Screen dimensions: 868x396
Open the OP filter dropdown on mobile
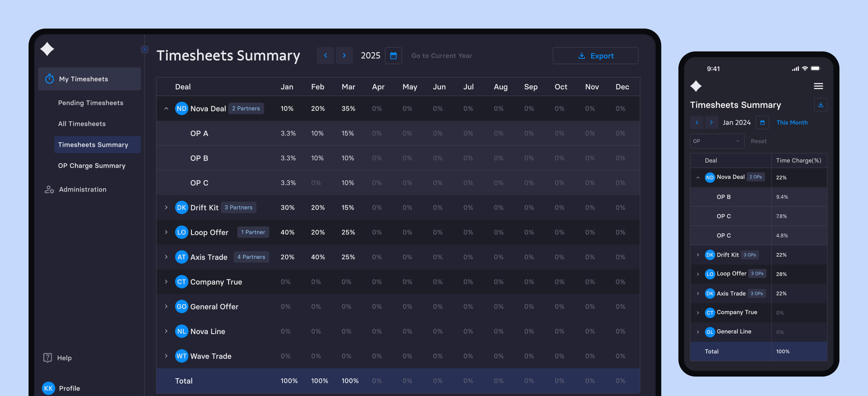click(716, 141)
